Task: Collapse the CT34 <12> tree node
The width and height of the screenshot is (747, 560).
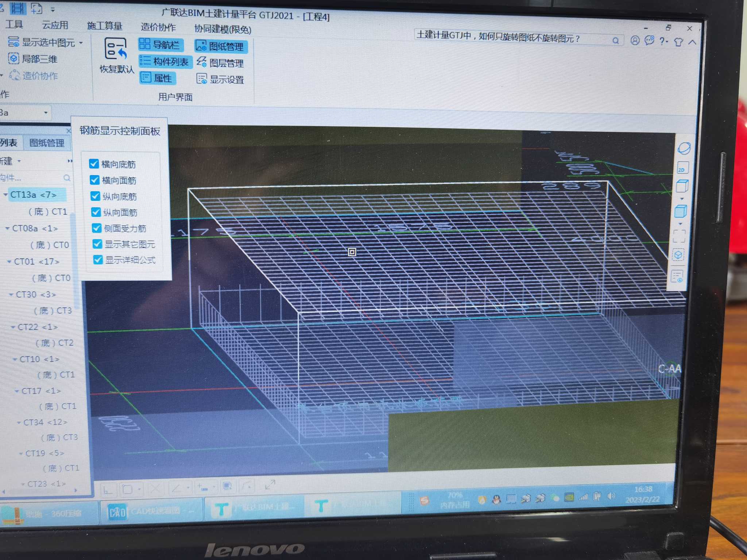Action: pyautogui.click(x=19, y=422)
